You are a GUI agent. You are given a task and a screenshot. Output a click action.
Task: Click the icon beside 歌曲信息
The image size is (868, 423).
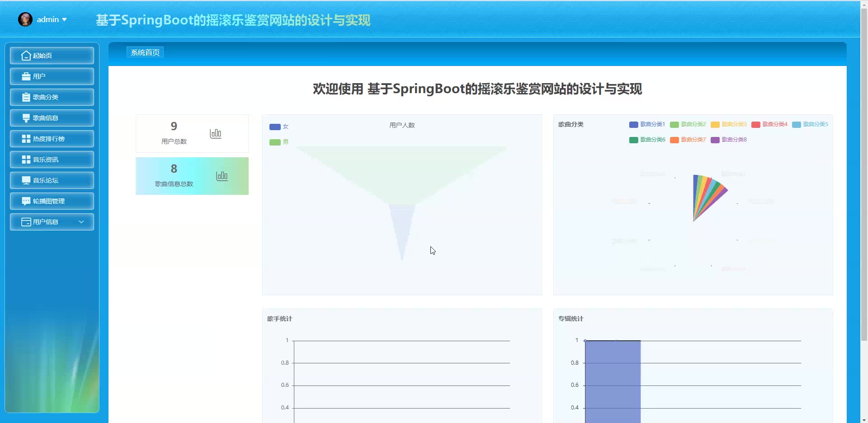pos(26,118)
